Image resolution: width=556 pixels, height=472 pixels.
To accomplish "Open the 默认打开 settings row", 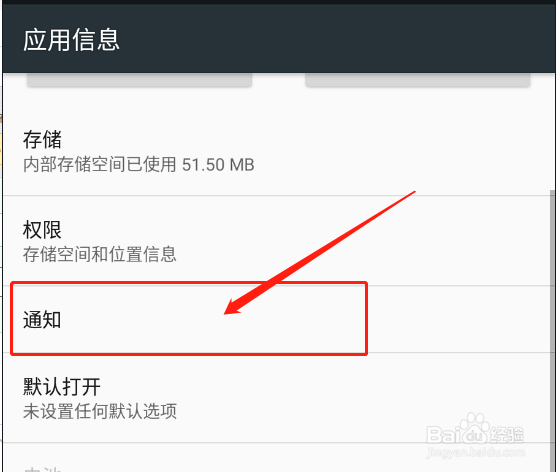I will (278, 398).
